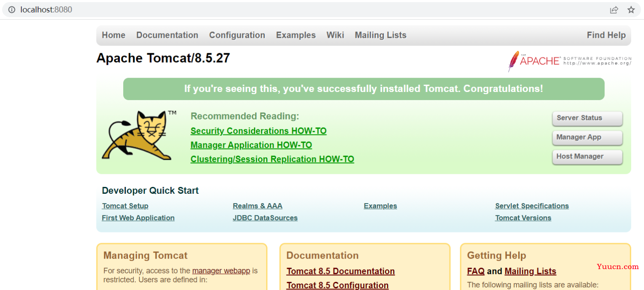Open the Examples link under Developer Quick Start
The image size is (644, 290).
pyautogui.click(x=380, y=206)
